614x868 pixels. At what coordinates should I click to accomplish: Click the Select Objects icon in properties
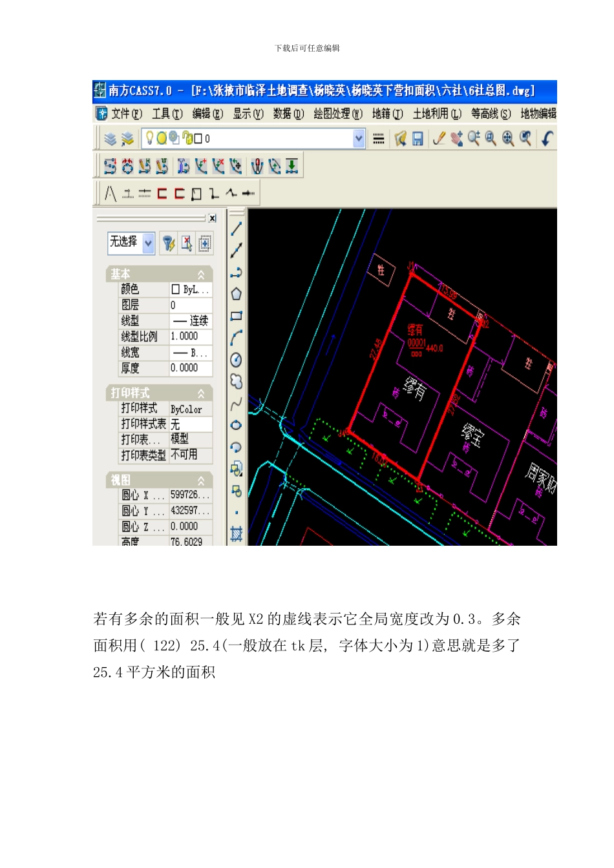[187, 243]
